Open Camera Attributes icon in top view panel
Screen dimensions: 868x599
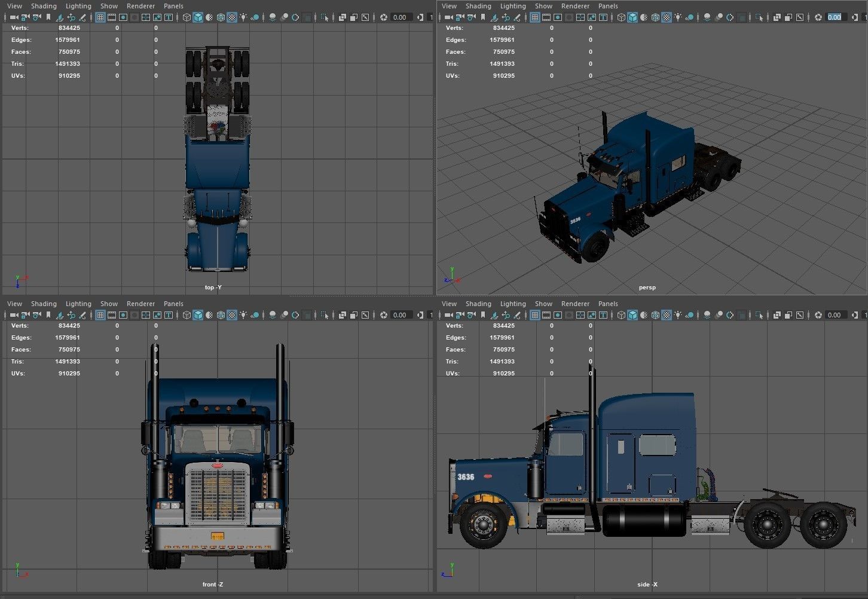36,17
